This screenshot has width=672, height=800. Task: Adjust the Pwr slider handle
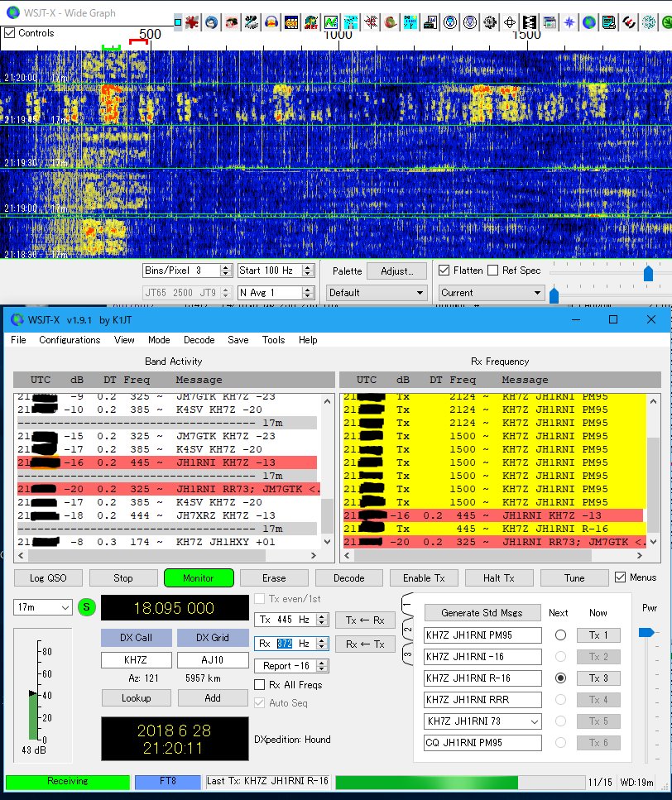pos(646,633)
